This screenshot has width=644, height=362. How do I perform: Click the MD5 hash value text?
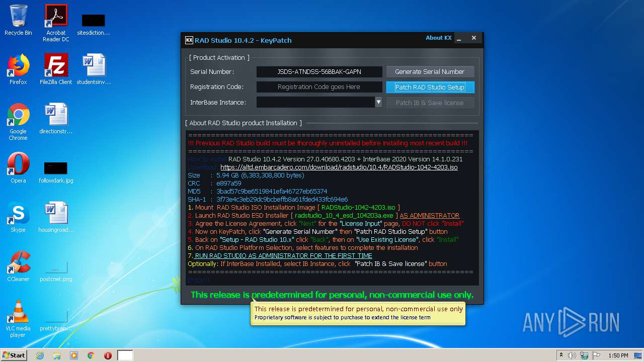tap(272, 192)
